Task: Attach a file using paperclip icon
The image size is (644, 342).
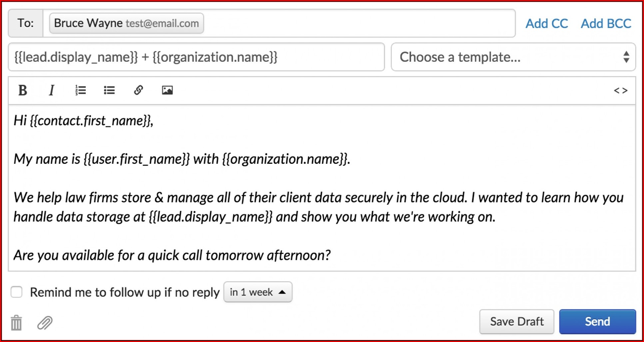Action: [x=45, y=323]
